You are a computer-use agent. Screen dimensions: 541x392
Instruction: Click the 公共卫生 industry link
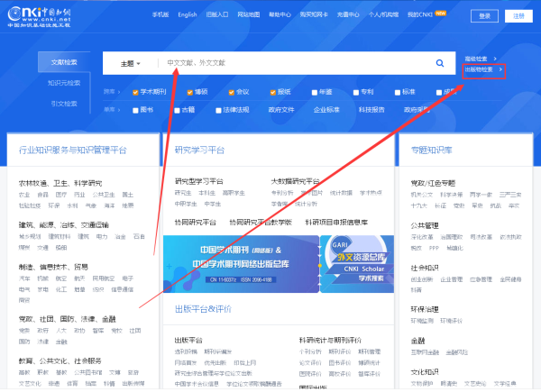(x=104, y=195)
